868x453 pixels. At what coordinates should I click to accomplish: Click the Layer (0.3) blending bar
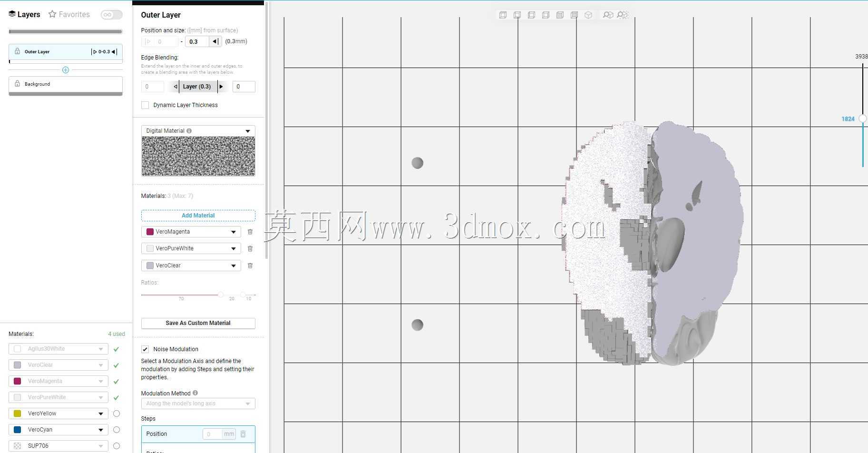(197, 87)
